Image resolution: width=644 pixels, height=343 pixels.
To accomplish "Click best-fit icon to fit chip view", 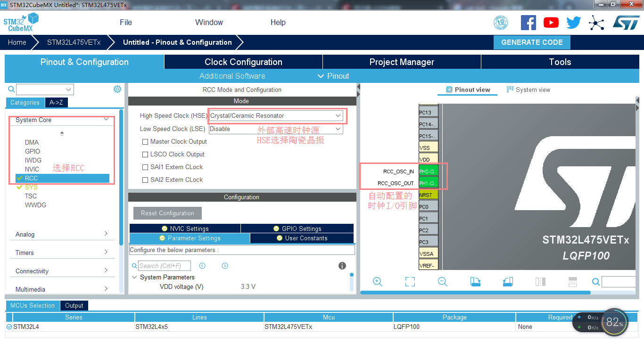I will point(410,281).
